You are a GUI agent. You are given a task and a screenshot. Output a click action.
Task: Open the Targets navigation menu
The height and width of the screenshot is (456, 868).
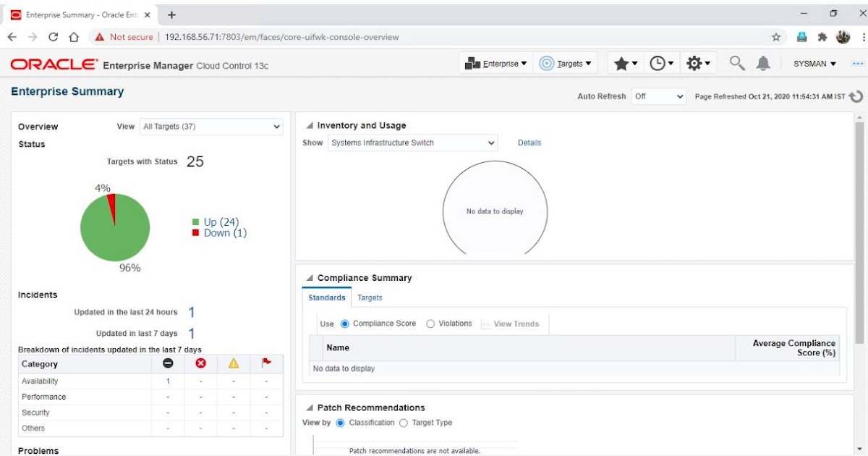(x=566, y=63)
